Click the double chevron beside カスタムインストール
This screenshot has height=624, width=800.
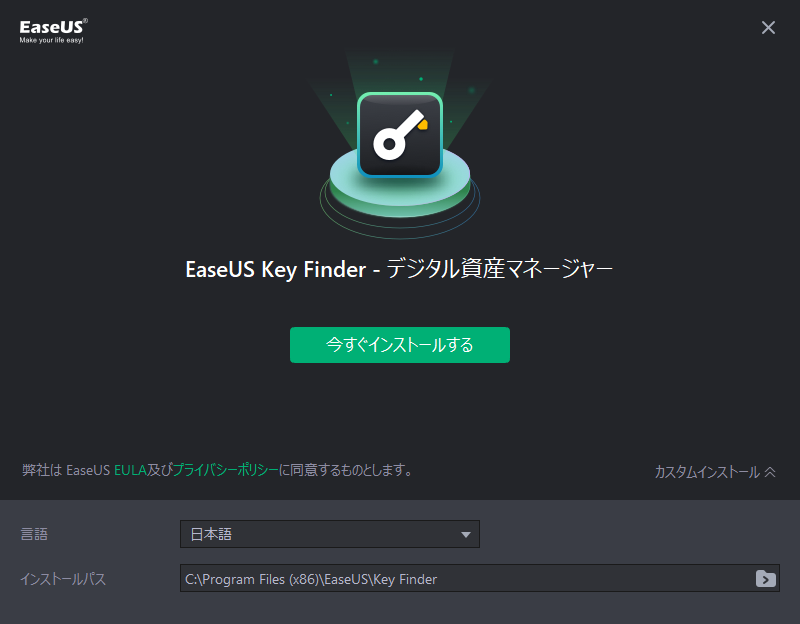coord(770,472)
